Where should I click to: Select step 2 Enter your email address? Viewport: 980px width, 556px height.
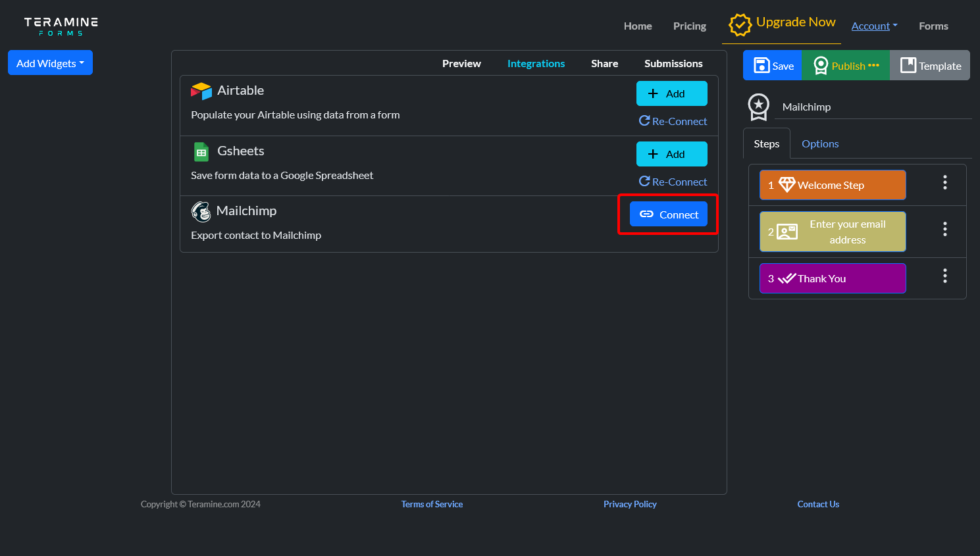pos(833,232)
